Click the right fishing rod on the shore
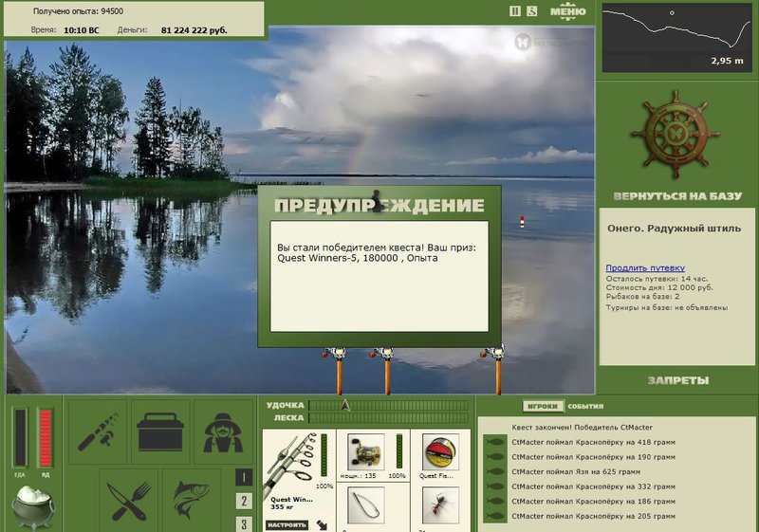The width and height of the screenshot is (759, 532). [x=497, y=370]
